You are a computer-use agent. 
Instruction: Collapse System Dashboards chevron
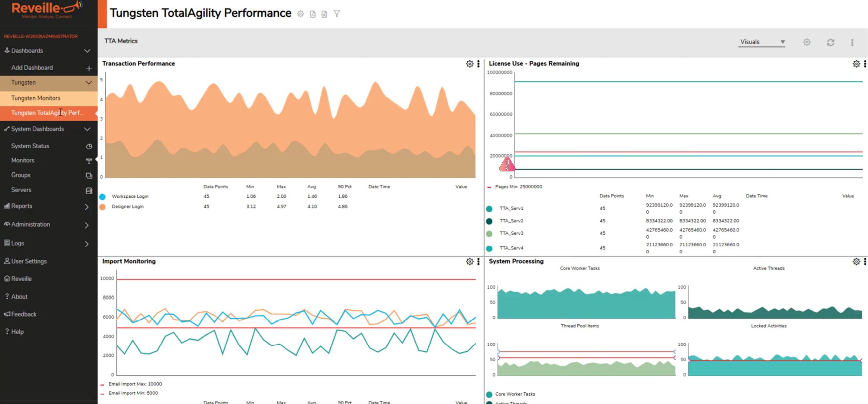87,129
